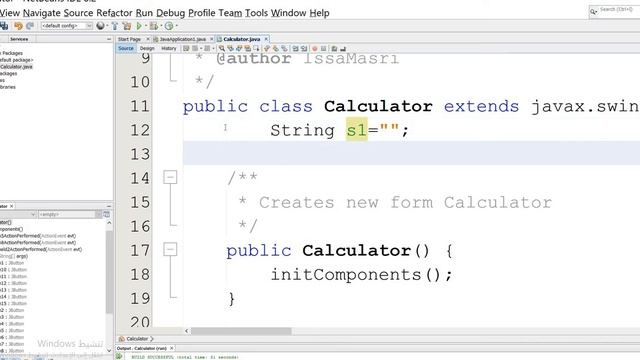This screenshot has width=640, height=360.
Task: Switch to the JavaApplication1.java tab
Action: click(182, 39)
